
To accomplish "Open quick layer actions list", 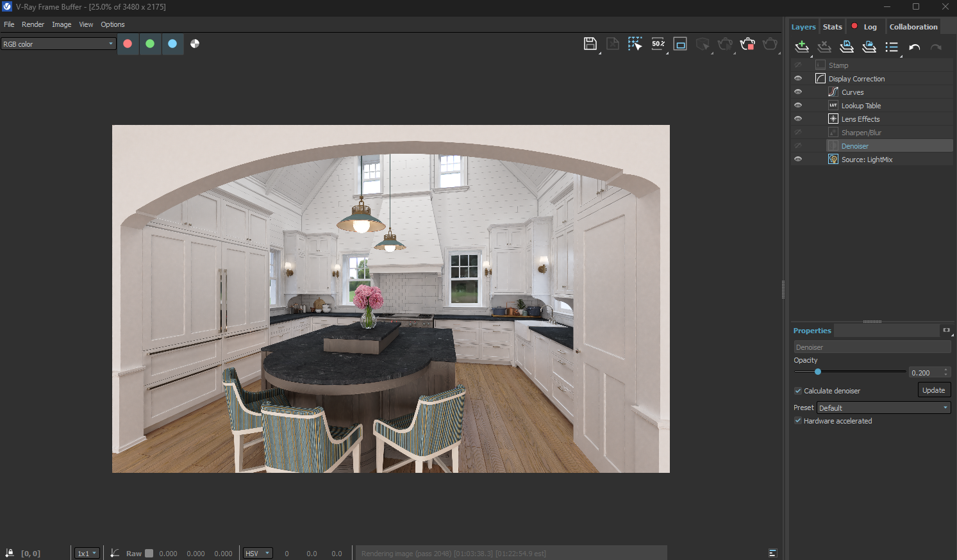I will point(892,47).
